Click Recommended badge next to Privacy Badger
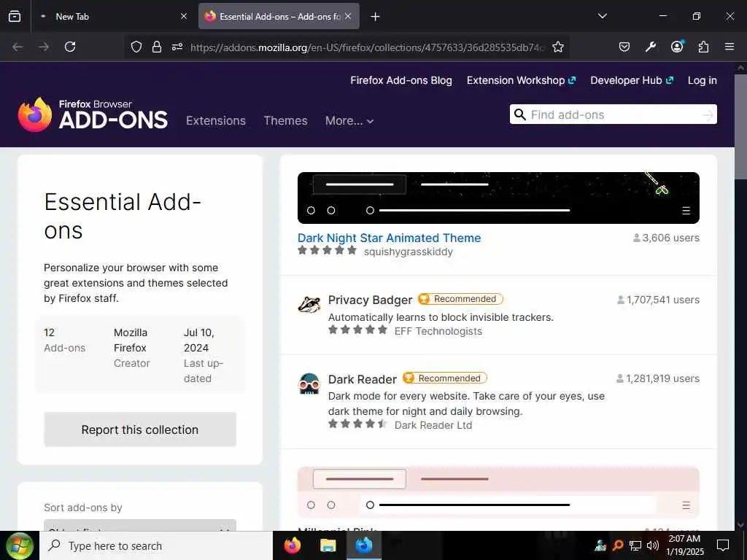The height and width of the screenshot is (560, 747). pos(461,299)
